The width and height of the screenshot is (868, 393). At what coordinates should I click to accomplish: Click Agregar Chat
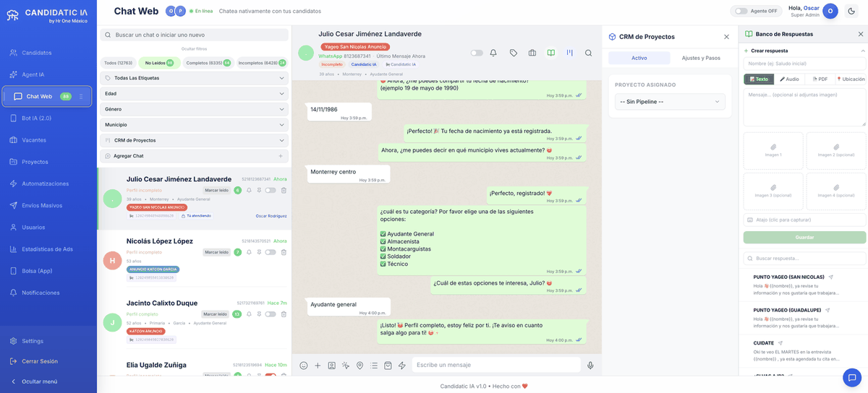pos(194,156)
